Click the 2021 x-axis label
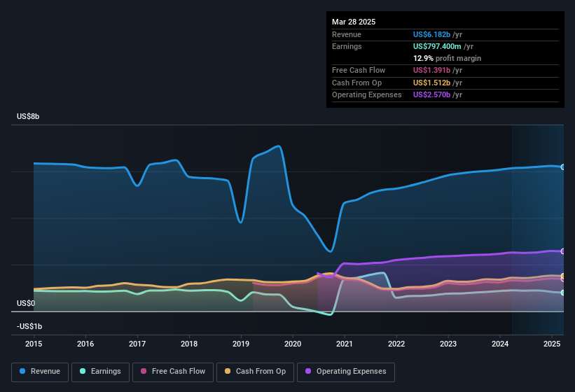The width and height of the screenshot is (575, 392). (x=345, y=344)
